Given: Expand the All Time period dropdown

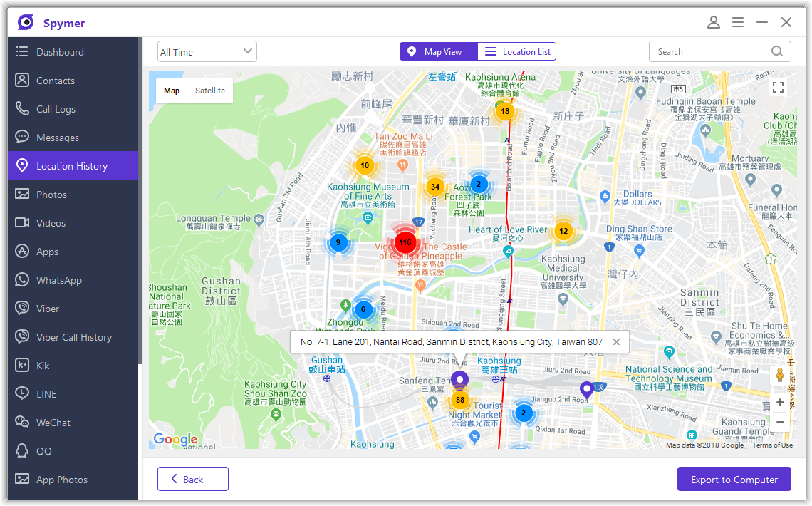Looking at the screenshot, I should click(x=207, y=52).
